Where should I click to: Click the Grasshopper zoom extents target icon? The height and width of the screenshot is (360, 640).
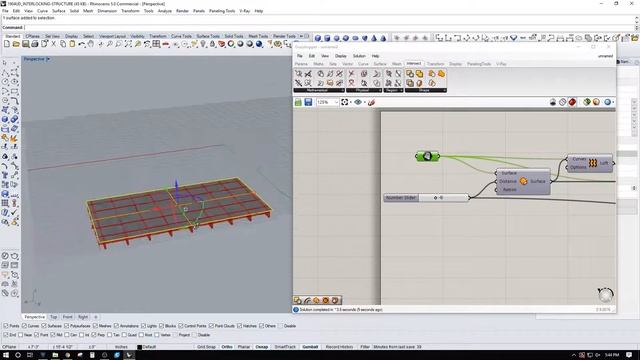point(344,102)
